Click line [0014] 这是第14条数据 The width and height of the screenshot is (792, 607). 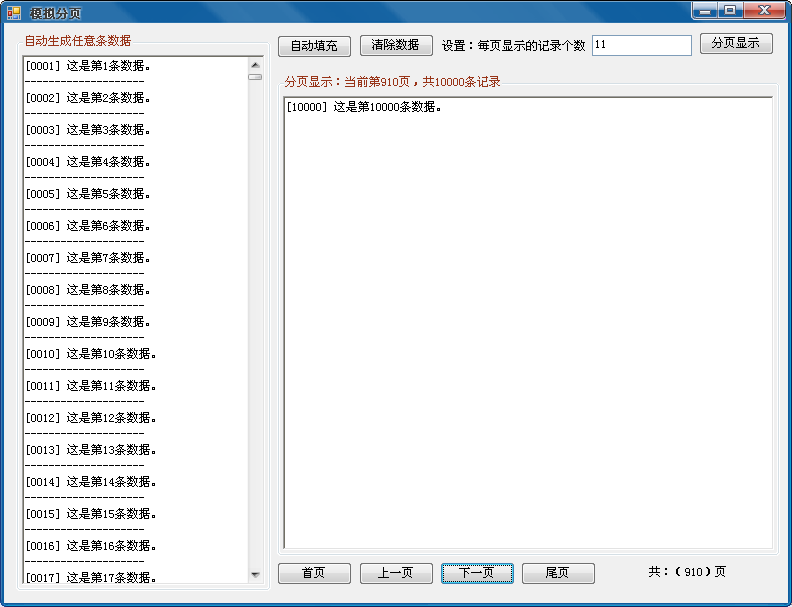pos(91,482)
